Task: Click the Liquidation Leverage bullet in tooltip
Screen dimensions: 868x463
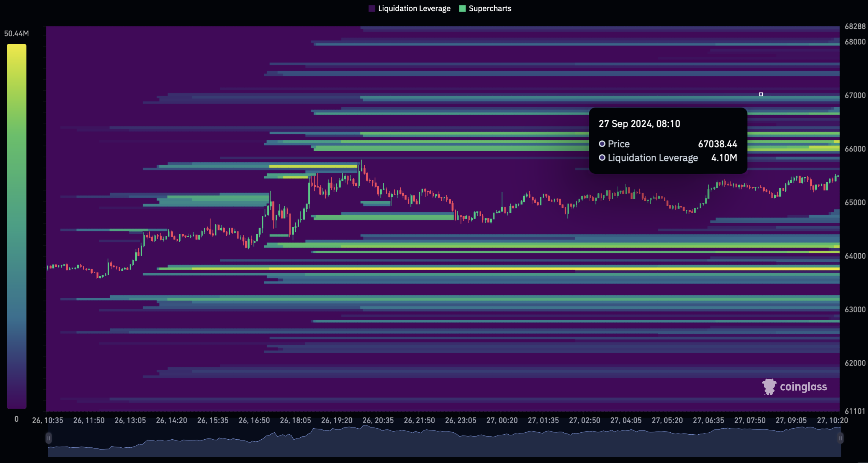Action: [x=602, y=158]
